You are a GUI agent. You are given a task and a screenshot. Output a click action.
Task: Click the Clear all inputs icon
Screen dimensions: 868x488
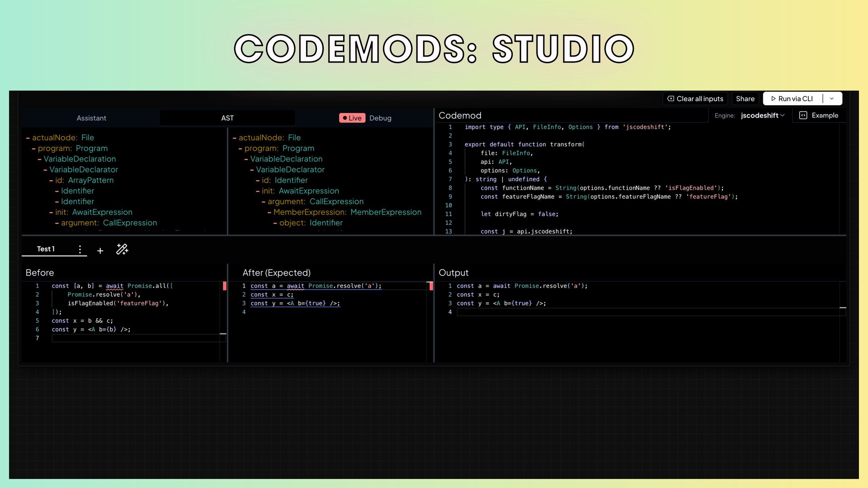(670, 99)
